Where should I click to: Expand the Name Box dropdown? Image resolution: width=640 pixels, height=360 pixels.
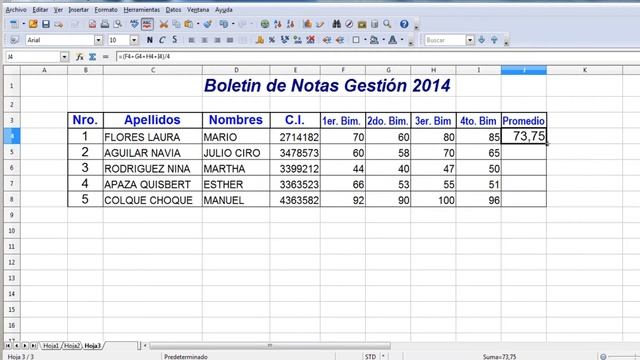click(x=64, y=57)
